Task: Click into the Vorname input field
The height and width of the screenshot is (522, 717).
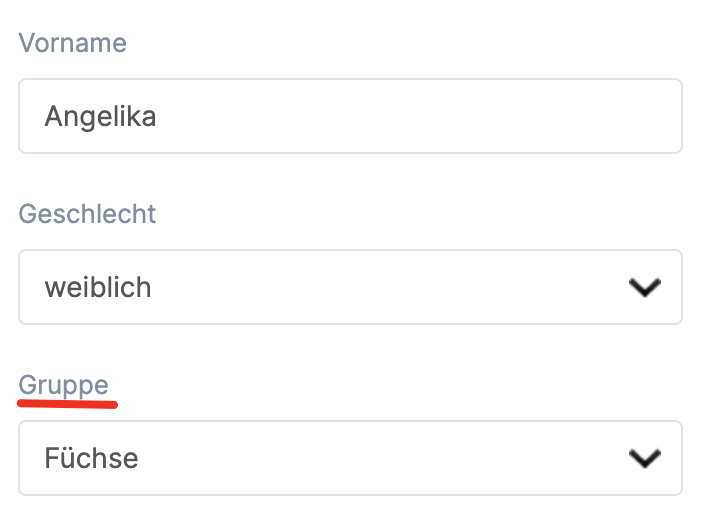Action: (x=350, y=117)
